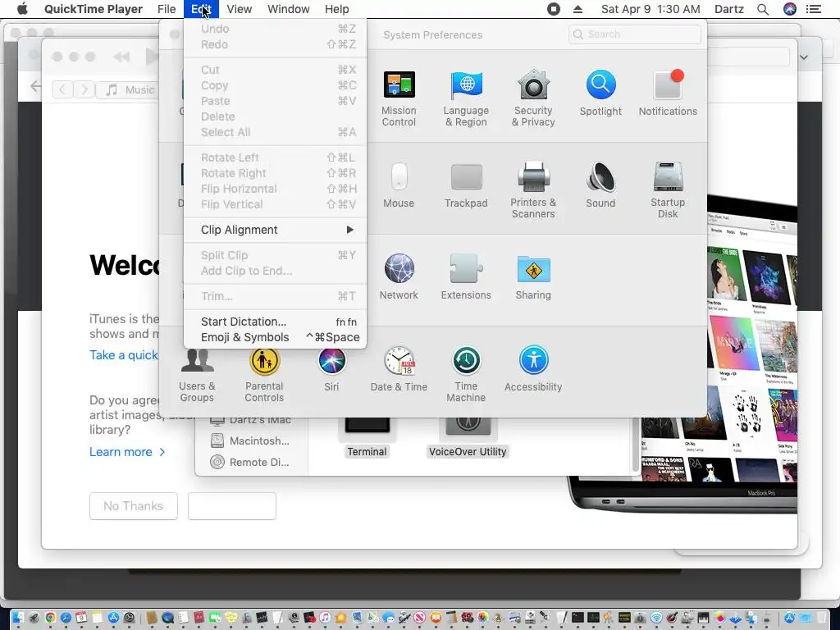Activate Siri from the menu bar
Image resolution: width=840 pixels, height=630 pixels.
[x=790, y=9]
